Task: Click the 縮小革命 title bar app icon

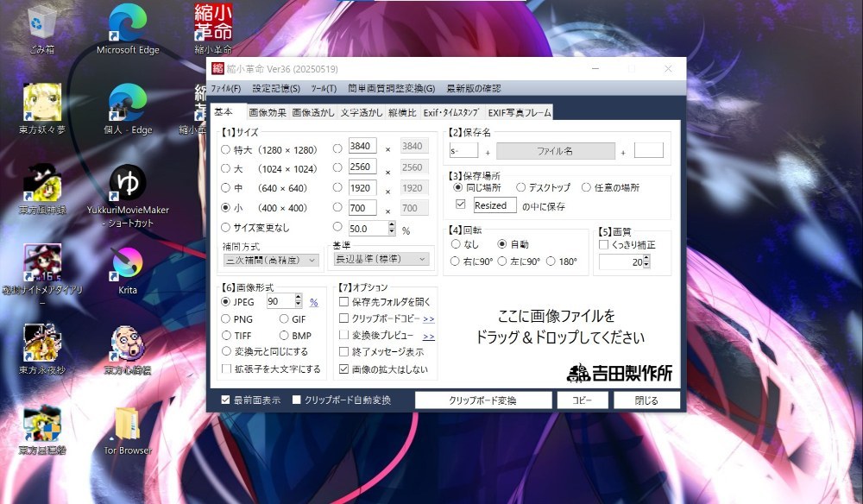Action: click(218, 69)
